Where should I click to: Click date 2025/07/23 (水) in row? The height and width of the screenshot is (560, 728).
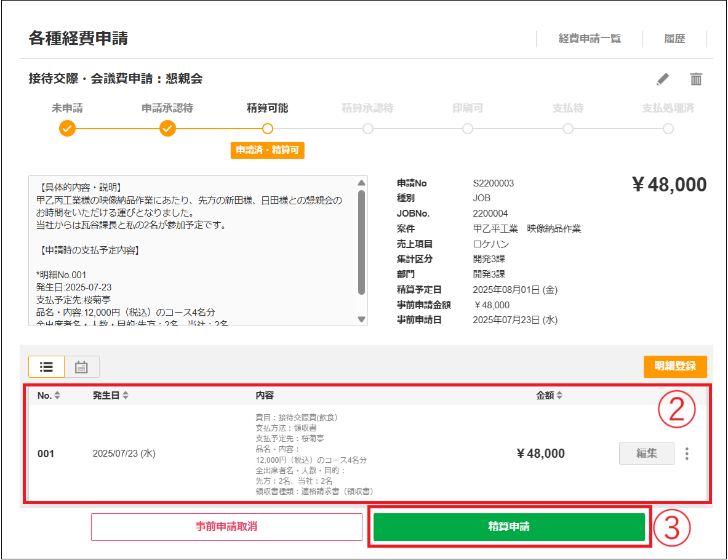pos(124,454)
